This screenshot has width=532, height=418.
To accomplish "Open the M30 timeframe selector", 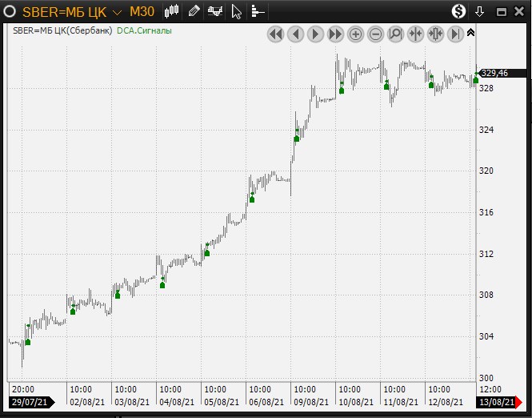I will coord(142,11).
